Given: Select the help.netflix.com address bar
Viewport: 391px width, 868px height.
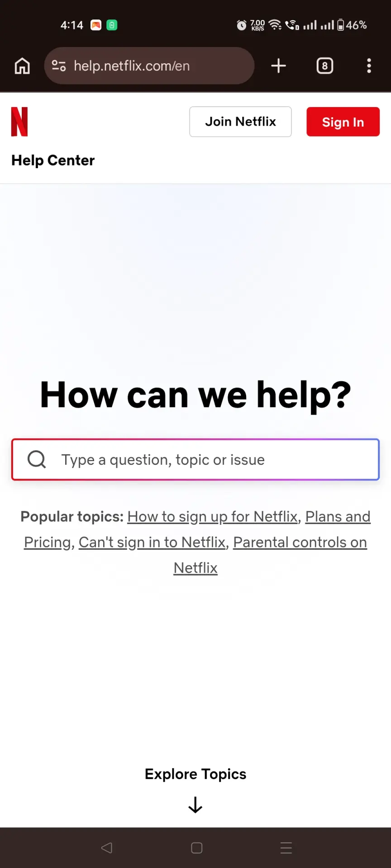Looking at the screenshot, I should 149,66.
